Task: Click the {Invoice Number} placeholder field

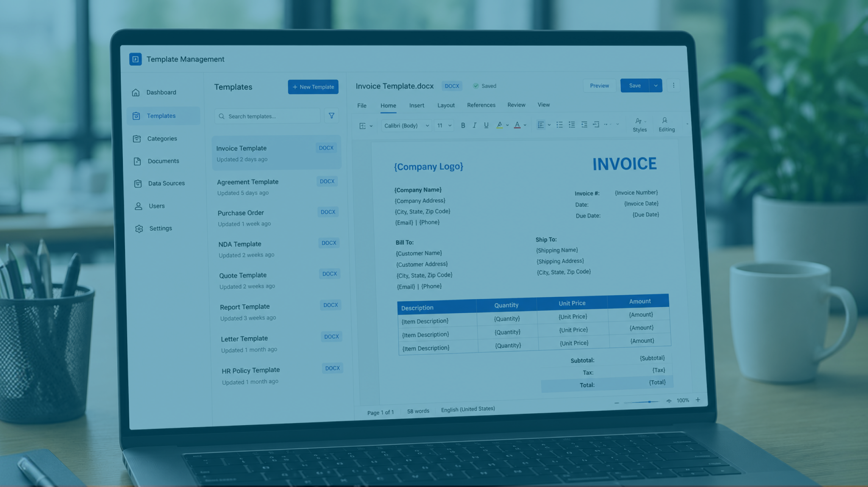Action: point(636,193)
